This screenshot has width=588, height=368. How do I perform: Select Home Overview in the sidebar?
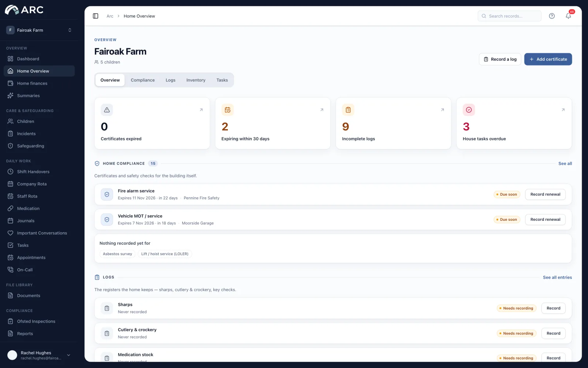(x=39, y=71)
